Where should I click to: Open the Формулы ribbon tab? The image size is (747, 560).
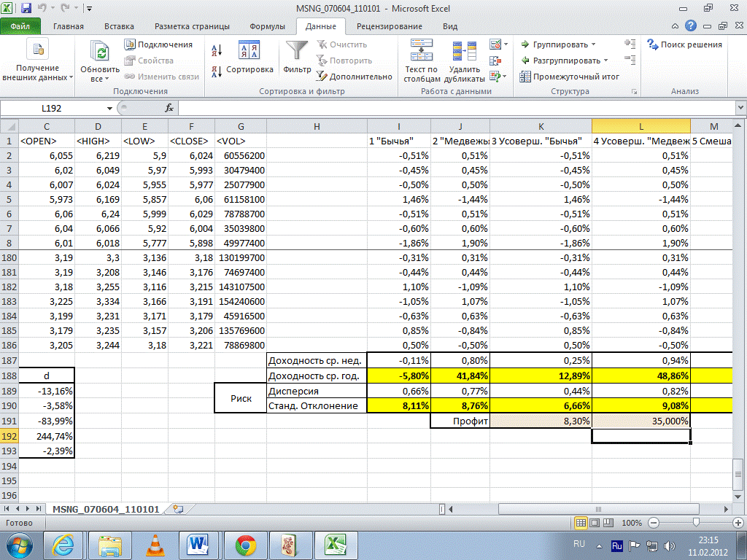click(267, 26)
